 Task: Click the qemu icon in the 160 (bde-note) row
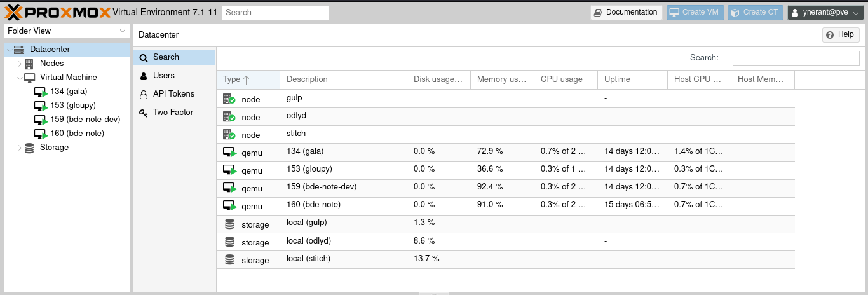coord(229,206)
